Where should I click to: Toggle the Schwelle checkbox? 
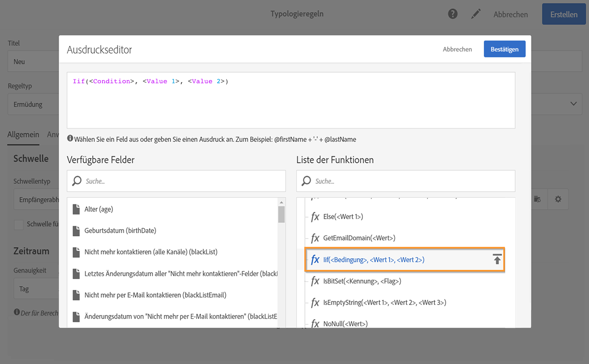(18, 224)
